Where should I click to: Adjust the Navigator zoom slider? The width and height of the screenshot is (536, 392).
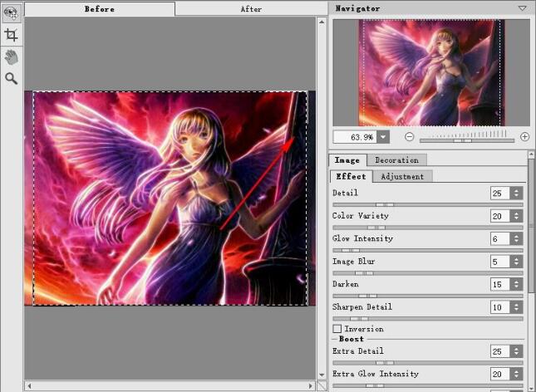coord(466,140)
